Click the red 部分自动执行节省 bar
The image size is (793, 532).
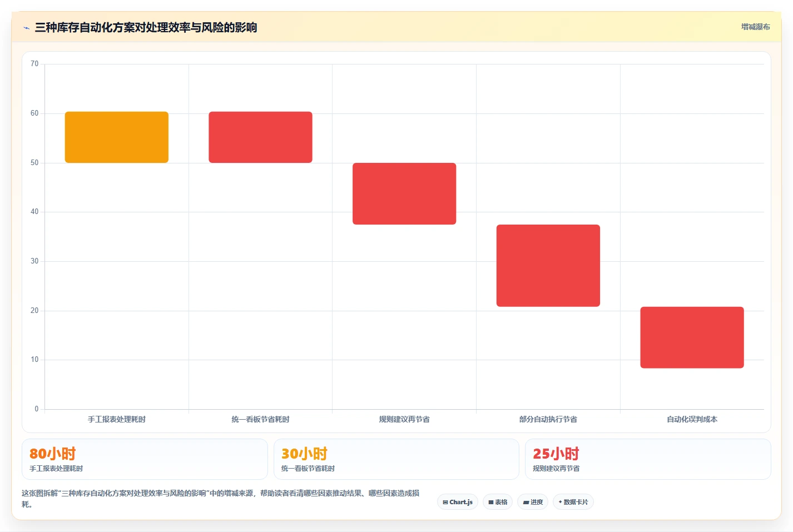point(548,266)
